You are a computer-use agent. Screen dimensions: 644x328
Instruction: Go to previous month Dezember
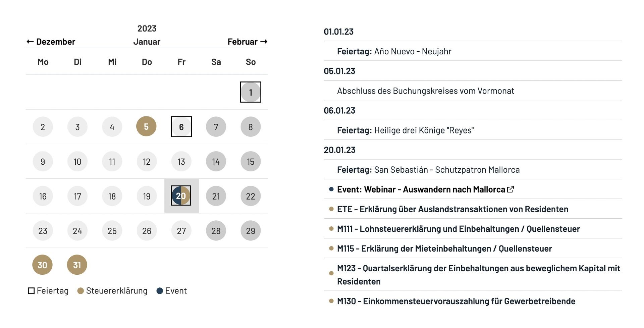click(x=51, y=42)
